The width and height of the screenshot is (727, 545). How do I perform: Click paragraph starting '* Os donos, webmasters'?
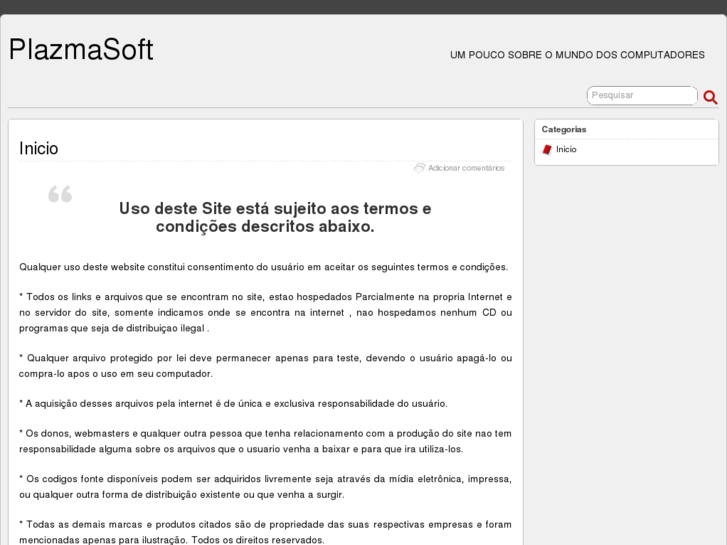click(x=265, y=441)
